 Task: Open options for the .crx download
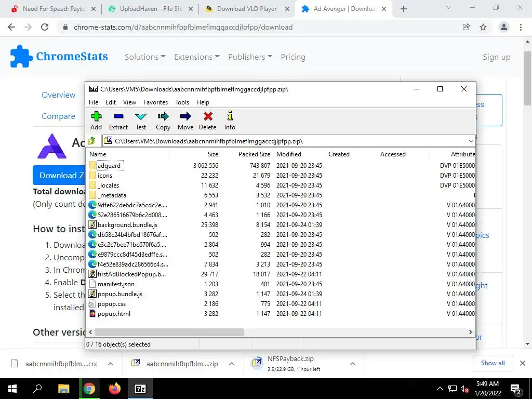[111, 364]
